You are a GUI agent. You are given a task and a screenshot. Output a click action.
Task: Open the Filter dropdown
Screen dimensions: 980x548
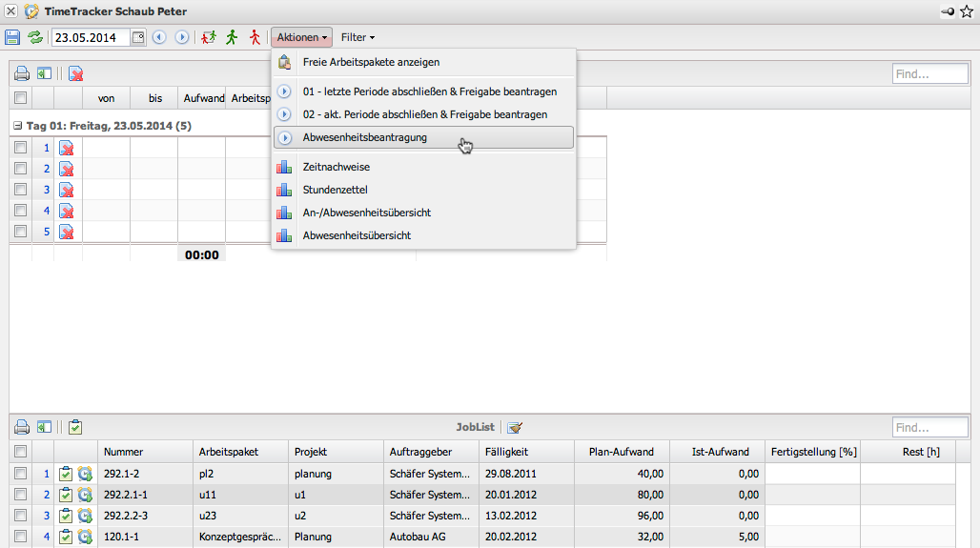click(357, 37)
